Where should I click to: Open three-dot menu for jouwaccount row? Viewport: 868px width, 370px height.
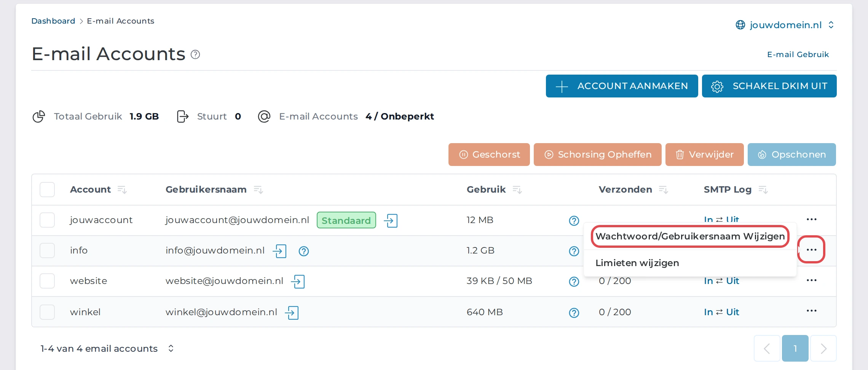pos(812,219)
